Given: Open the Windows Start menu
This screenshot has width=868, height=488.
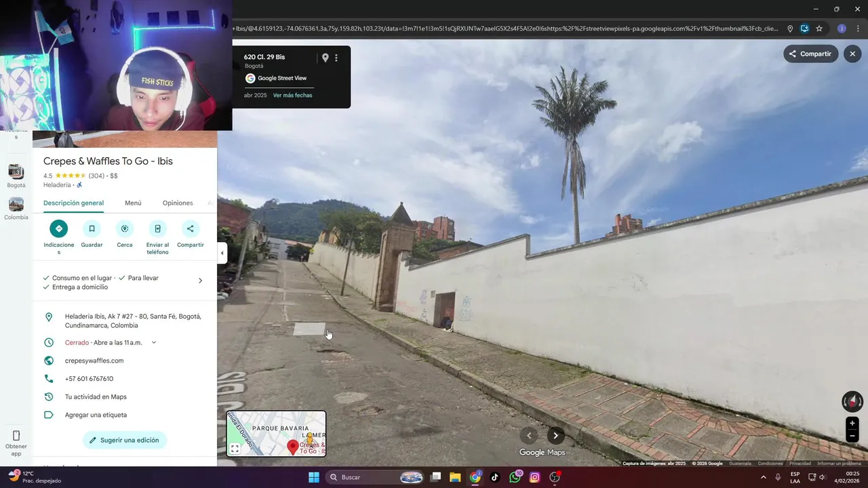Looking at the screenshot, I should pos(314,477).
